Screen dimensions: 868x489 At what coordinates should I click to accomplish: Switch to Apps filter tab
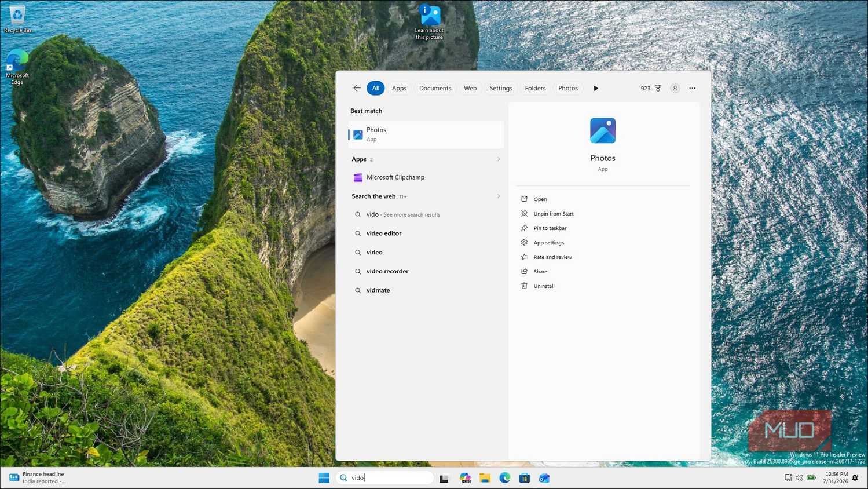[399, 88]
